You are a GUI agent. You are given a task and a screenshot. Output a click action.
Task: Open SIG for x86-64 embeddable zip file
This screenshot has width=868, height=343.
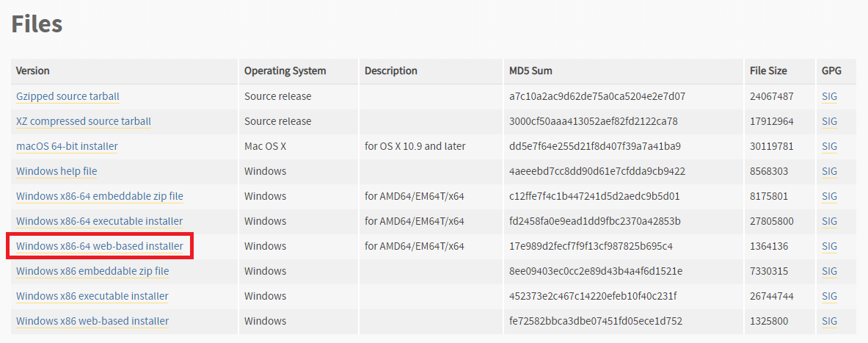[x=829, y=196]
